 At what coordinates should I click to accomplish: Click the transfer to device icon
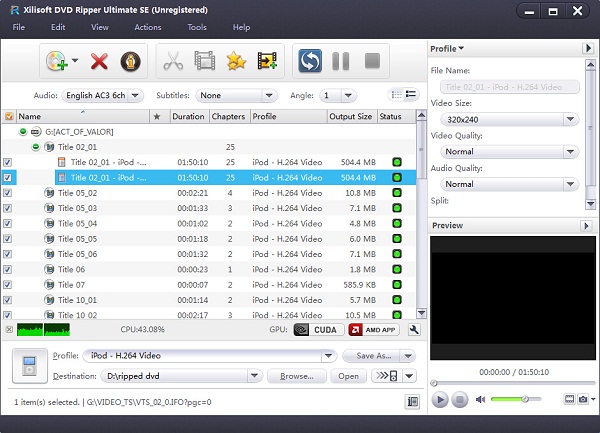(387, 376)
